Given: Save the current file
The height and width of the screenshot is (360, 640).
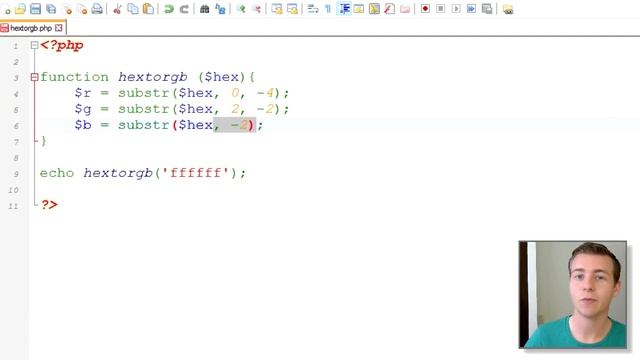Looking at the screenshot, I should 36,9.
